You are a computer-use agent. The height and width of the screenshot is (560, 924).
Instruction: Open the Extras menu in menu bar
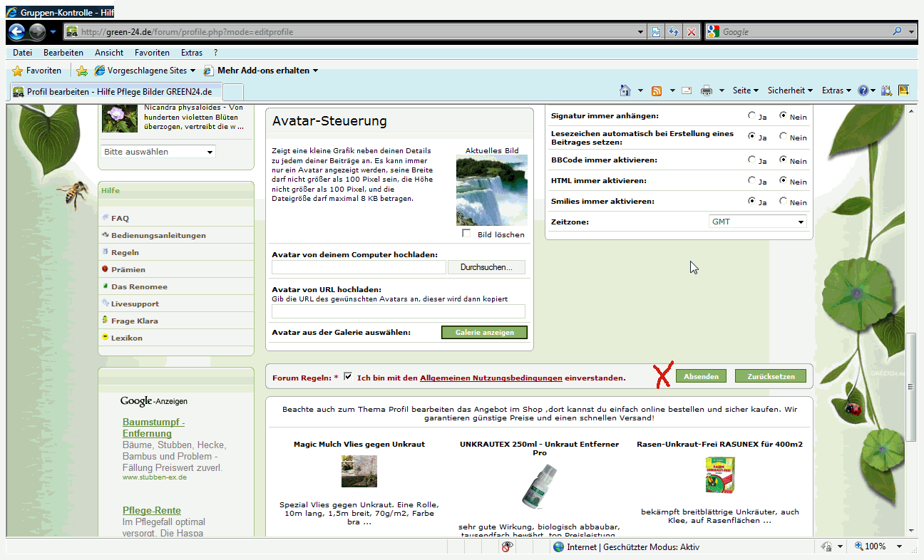click(x=191, y=53)
